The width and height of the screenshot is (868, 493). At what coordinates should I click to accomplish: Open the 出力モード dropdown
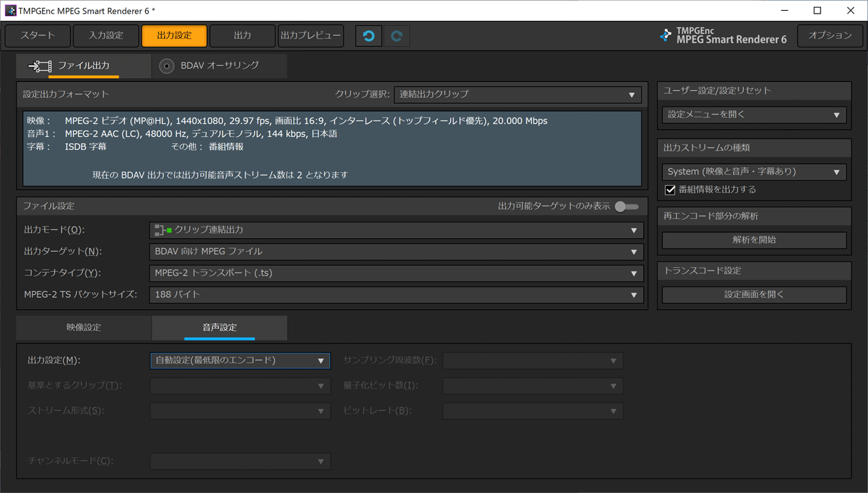pyautogui.click(x=396, y=230)
